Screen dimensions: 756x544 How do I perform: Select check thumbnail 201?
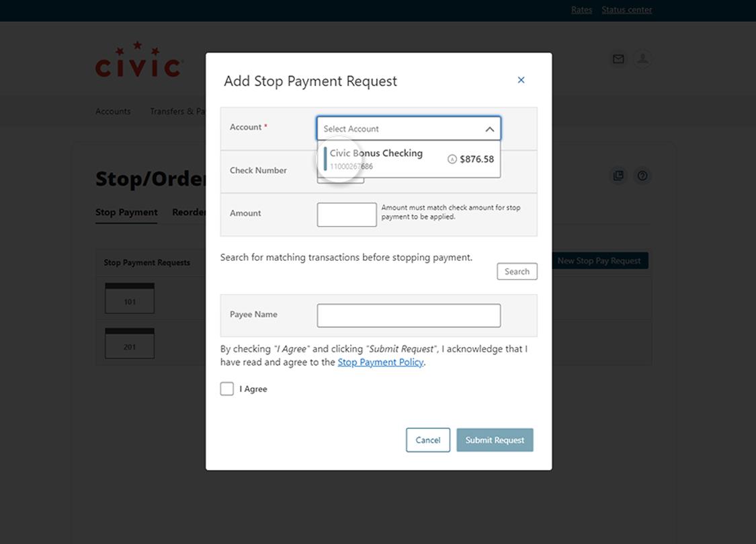[x=130, y=344]
